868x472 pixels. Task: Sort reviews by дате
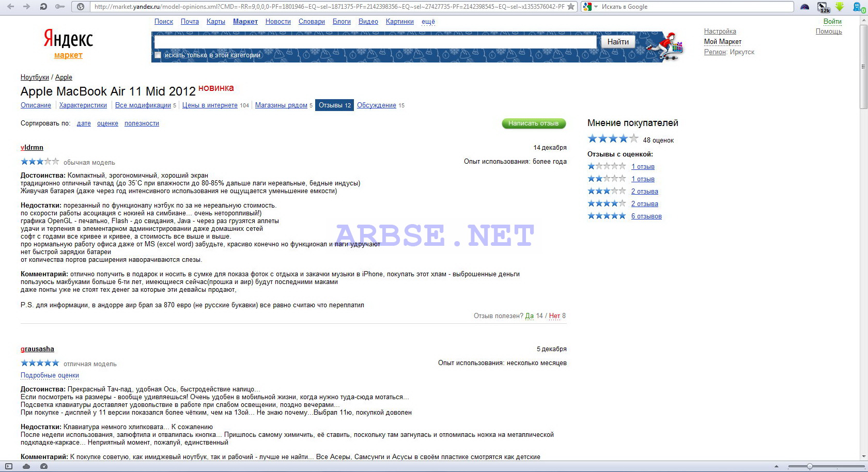tap(84, 123)
